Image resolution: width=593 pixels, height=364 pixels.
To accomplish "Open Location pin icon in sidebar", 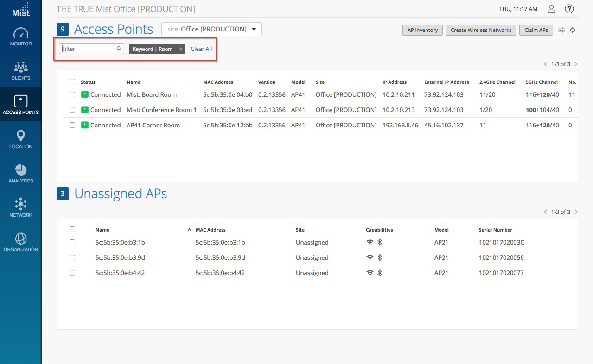I will coord(21,137).
